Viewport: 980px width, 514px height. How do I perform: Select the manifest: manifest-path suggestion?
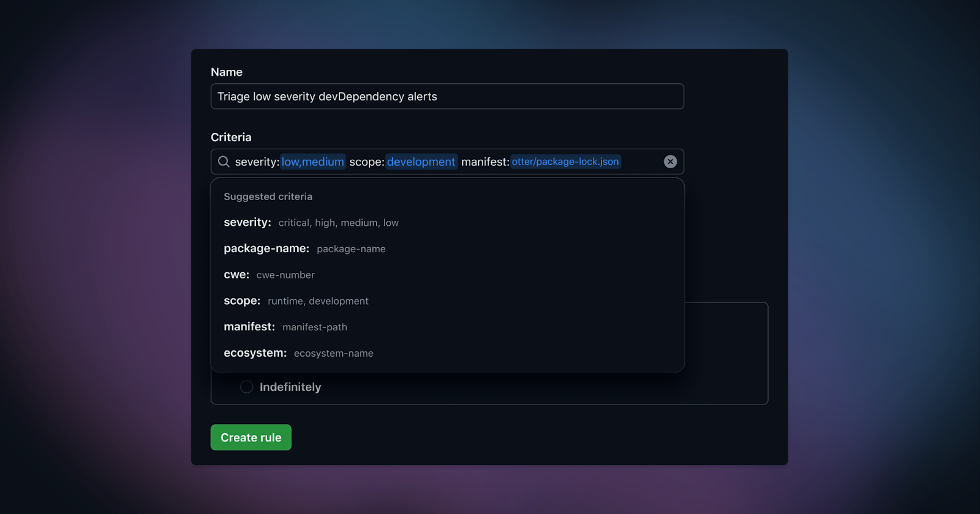tap(285, 327)
